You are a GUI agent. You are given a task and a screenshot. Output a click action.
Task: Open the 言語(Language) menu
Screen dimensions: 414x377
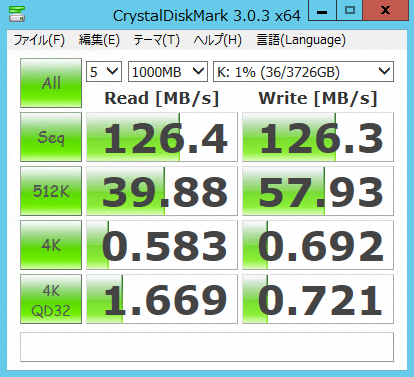(301, 40)
